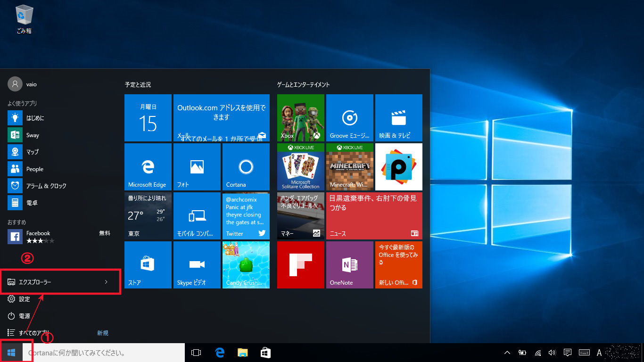The image size is (644, 362).
Task: Open the ニュース headline tile
Action: click(374, 216)
